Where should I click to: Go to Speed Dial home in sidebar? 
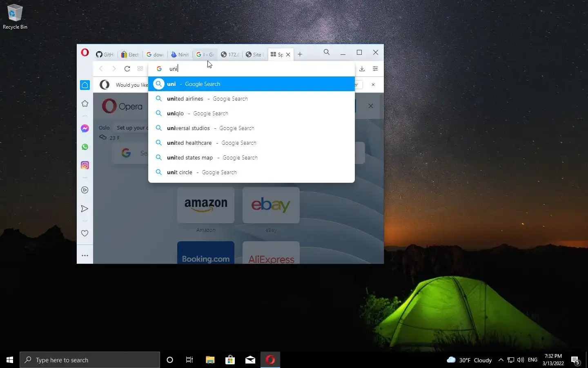pyautogui.click(x=85, y=85)
